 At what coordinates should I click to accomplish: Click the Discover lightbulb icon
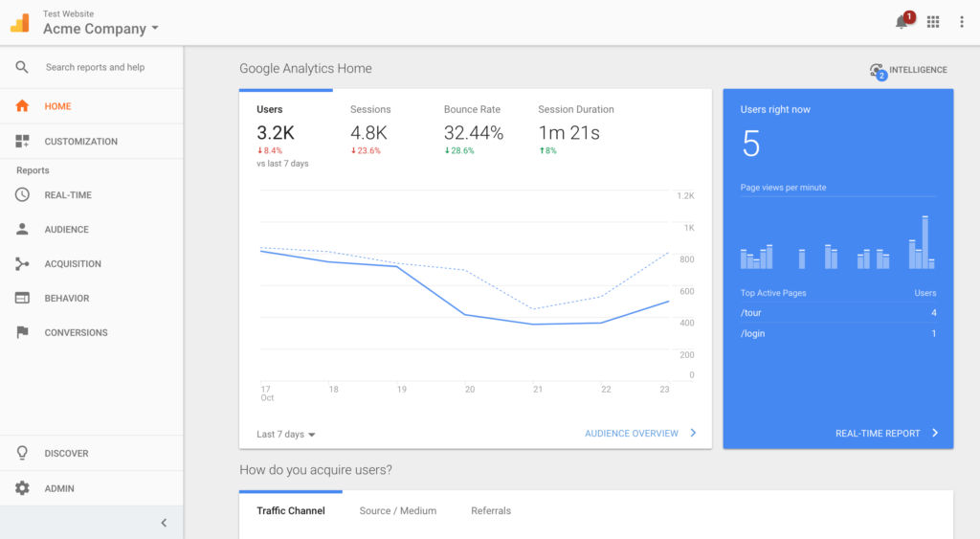point(22,453)
